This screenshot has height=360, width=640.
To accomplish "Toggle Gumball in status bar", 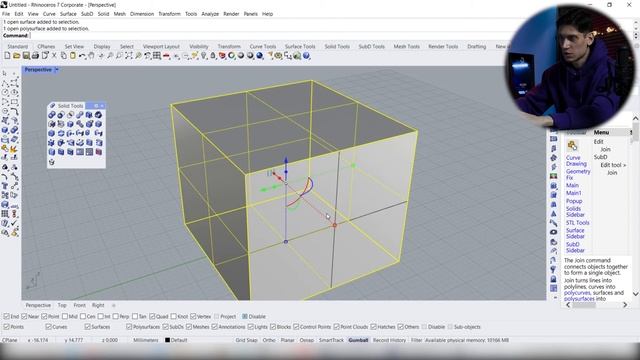I will [x=358, y=340].
